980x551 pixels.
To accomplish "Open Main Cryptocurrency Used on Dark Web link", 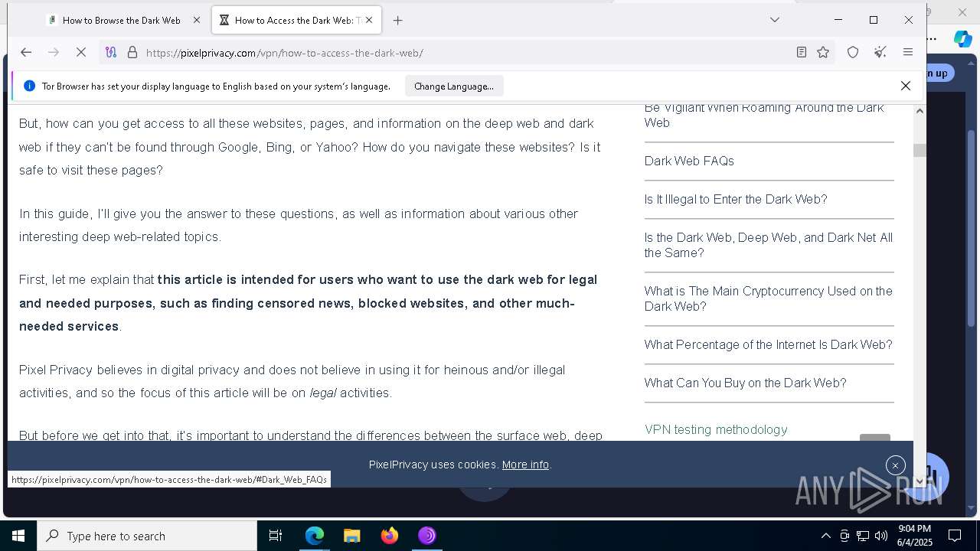I will (x=769, y=298).
